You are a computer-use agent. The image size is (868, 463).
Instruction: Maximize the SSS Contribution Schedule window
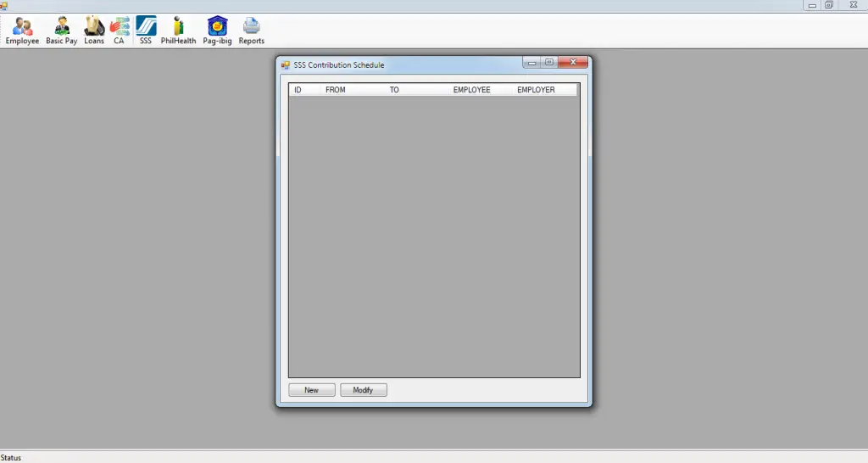(549, 63)
